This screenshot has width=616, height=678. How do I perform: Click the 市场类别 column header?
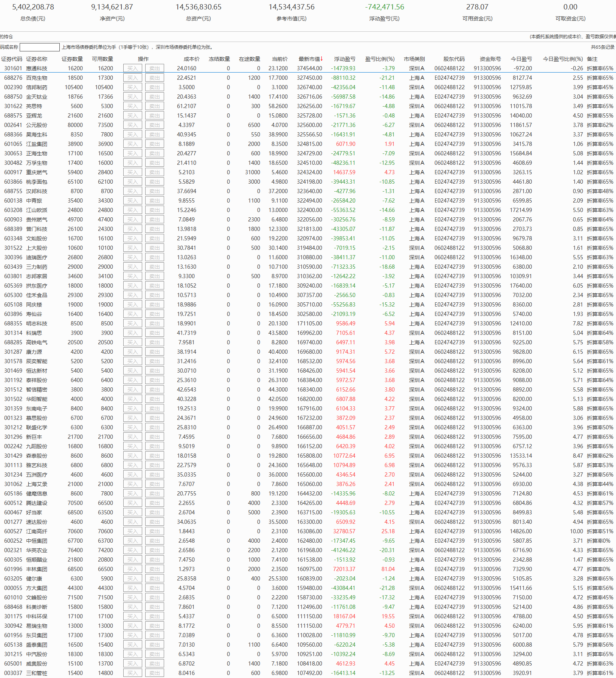414,59
